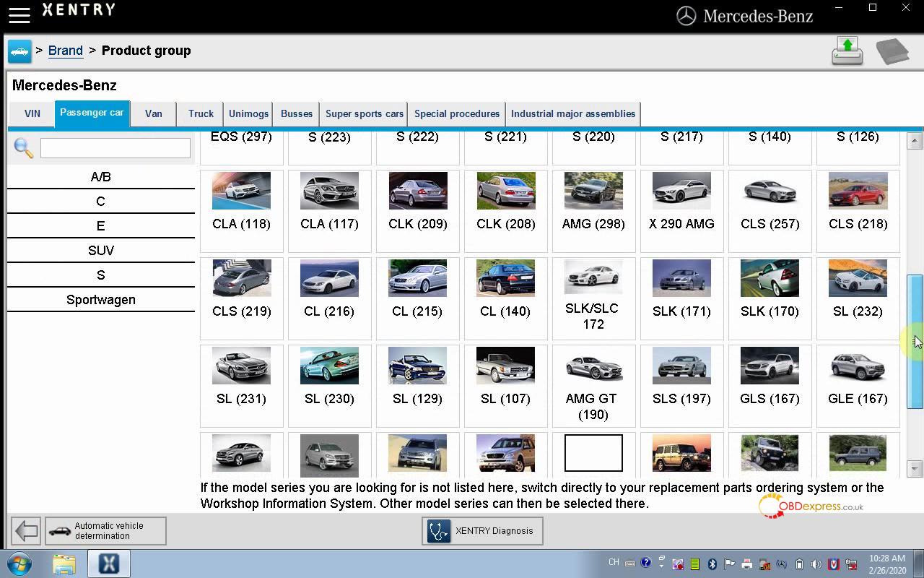Pick the GLS (167) SUV tile
Viewport: 924px width, 578px height.
[x=770, y=386]
